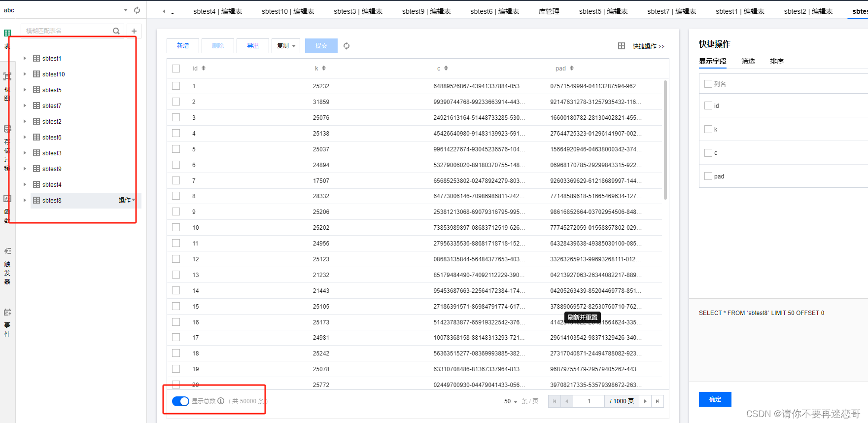Enable the pad field checkbox

tap(708, 176)
